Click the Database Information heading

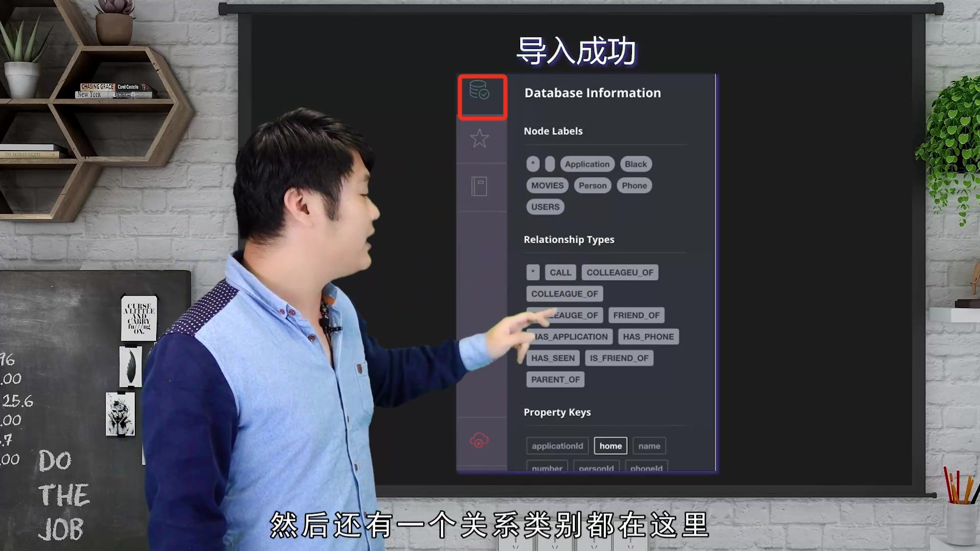pos(593,92)
